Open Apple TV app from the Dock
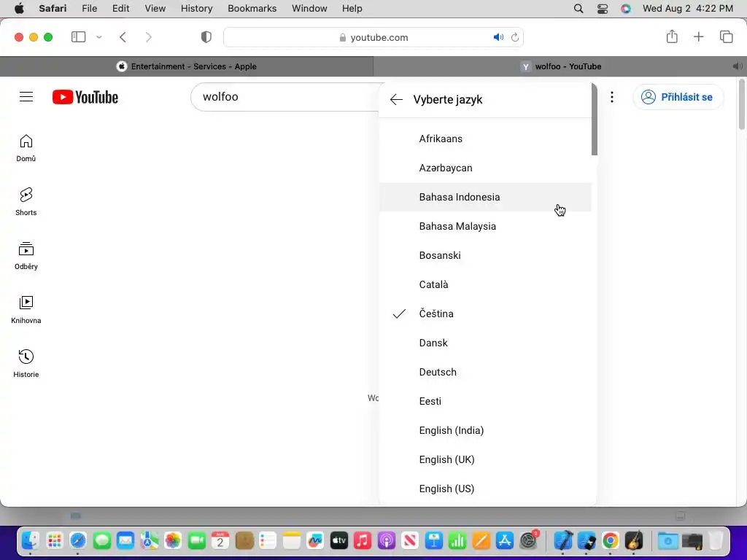This screenshot has height=560, width=747. (x=338, y=540)
